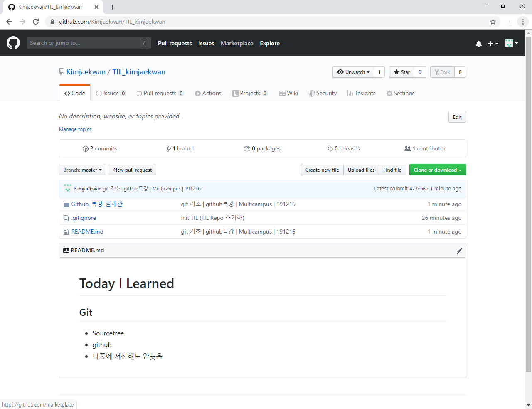Go forward with browser forward arrow
Image resolution: width=532 pixels, height=409 pixels.
coord(22,22)
